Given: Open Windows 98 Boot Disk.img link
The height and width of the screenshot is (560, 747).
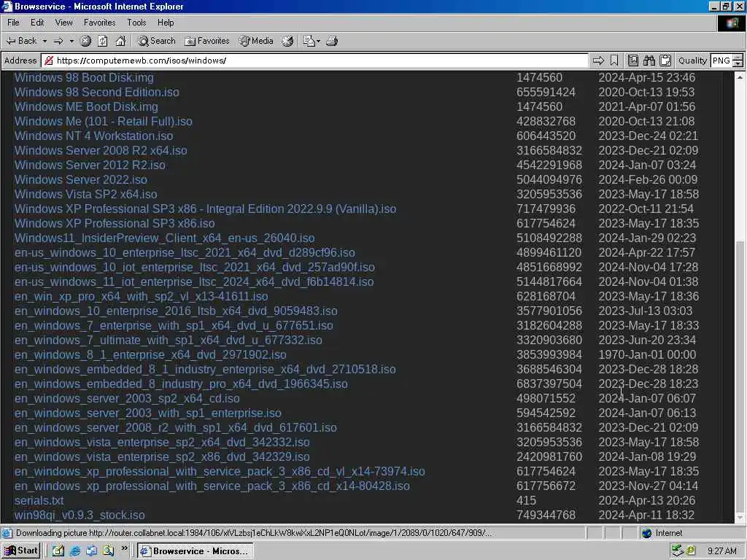Looking at the screenshot, I should click(x=84, y=77).
